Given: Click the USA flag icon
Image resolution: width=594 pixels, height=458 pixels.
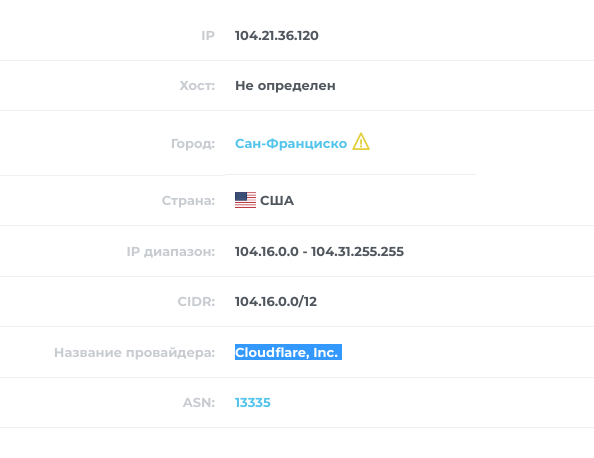Looking at the screenshot, I should 245,200.
